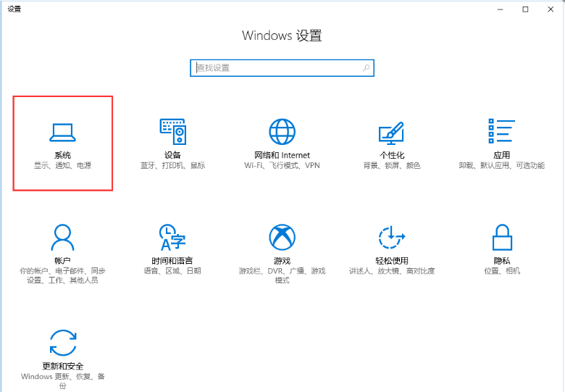Viewport: 565px width, 392px height.
Task: Maximize the 设置 window
Action: pos(525,9)
